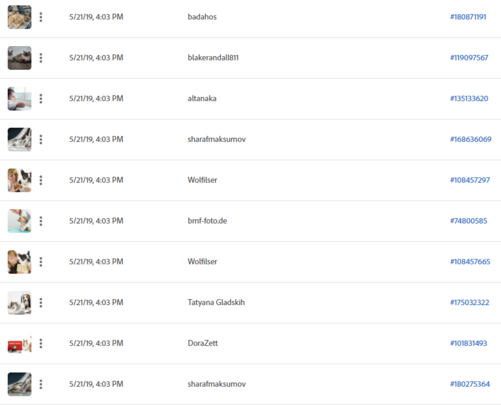Screen dimensions: 501x405
Task: Follow the #101831493 asset link
Action: 468,343
